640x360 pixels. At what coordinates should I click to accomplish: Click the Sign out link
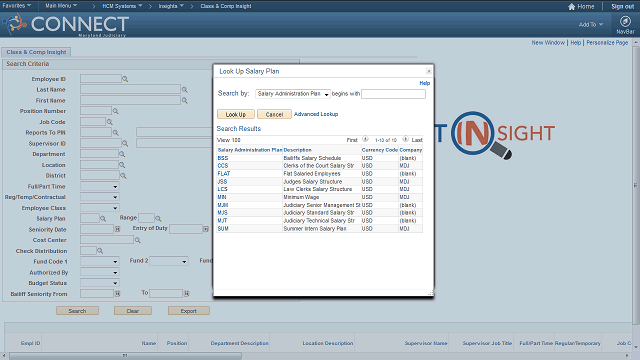click(622, 7)
